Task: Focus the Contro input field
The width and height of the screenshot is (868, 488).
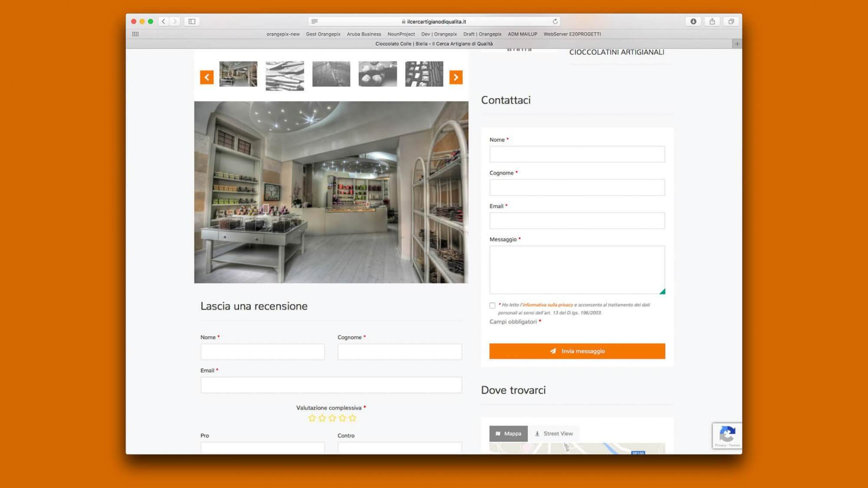Action: point(400,448)
